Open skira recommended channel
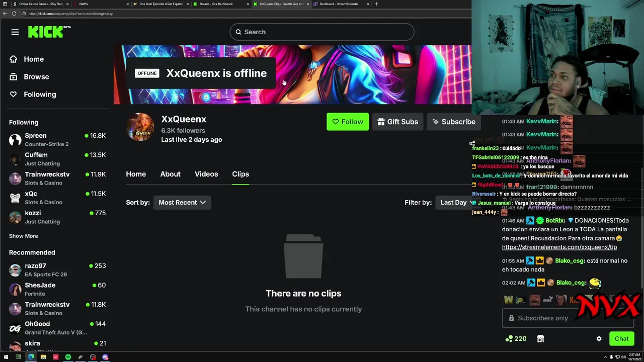The image size is (644, 362). click(57, 345)
